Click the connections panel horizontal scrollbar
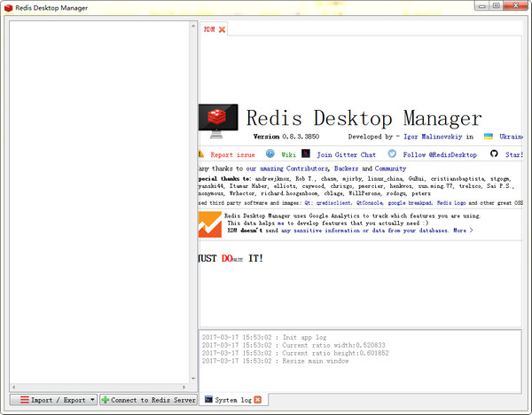This screenshot has width=532, height=415. (x=102, y=388)
